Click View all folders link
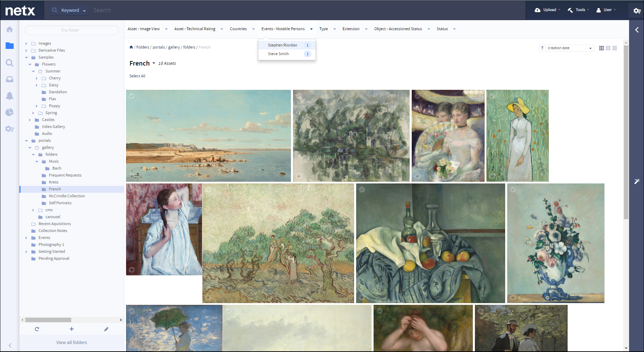The height and width of the screenshot is (352, 644). [72, 343]
